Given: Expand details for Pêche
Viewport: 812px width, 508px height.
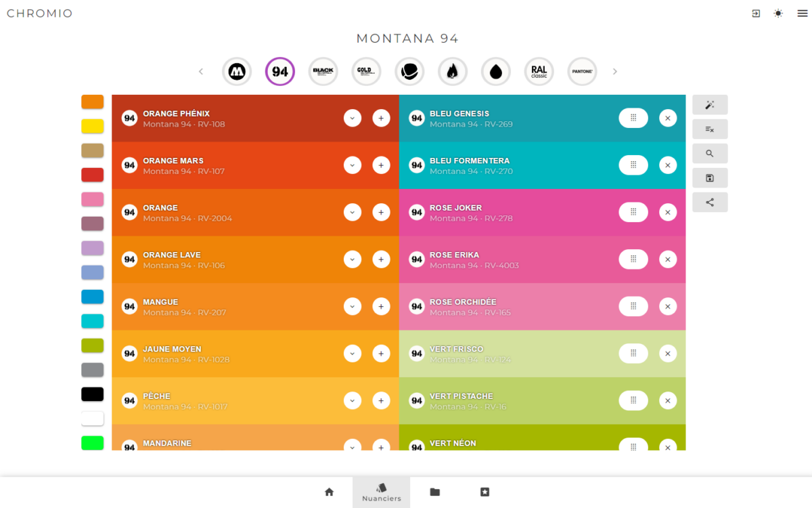Looking at the screenshot, I should [x=353, y=400].
